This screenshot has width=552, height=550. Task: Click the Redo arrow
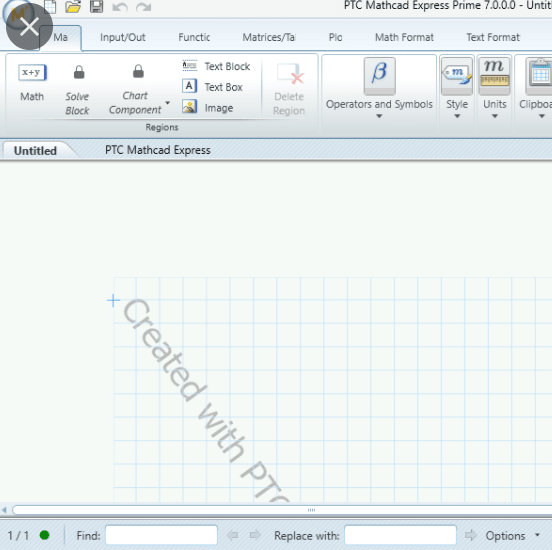(x=144, y=7)
